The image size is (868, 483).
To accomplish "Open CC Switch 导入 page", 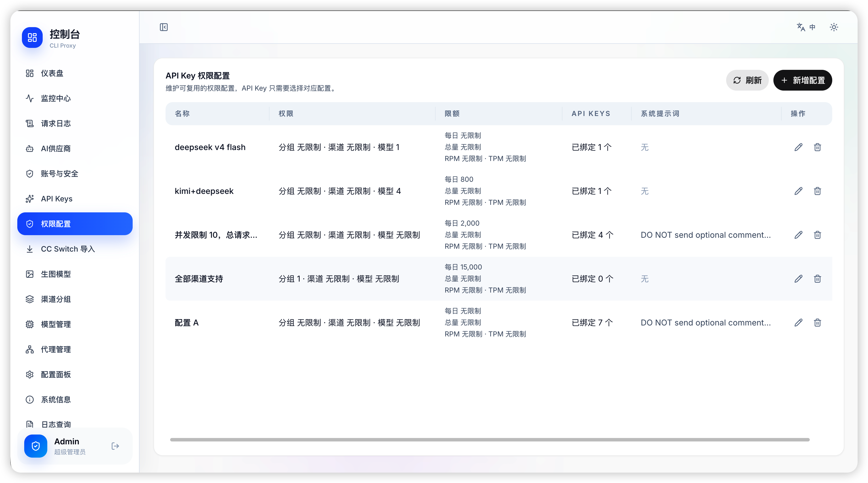I will (75, 249).
